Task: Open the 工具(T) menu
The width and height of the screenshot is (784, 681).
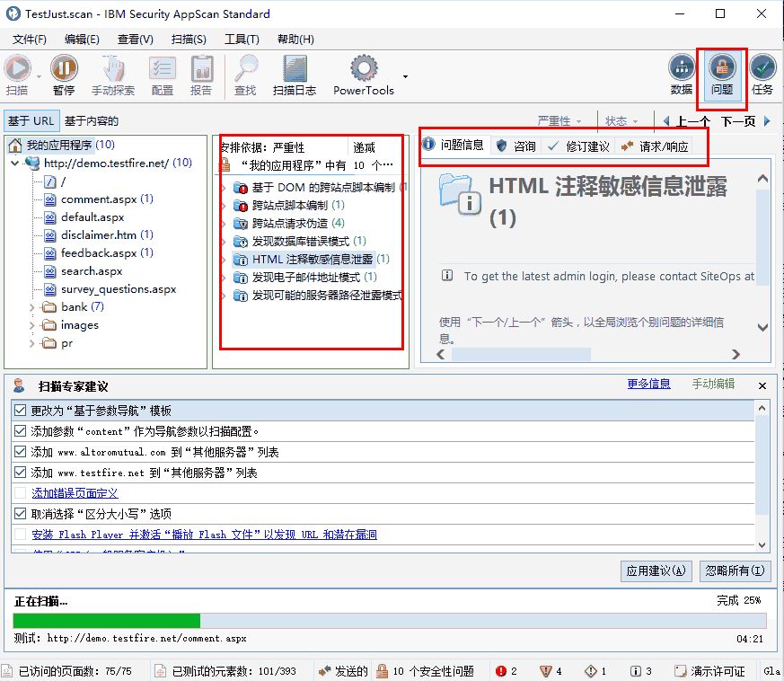Action: 242,40
